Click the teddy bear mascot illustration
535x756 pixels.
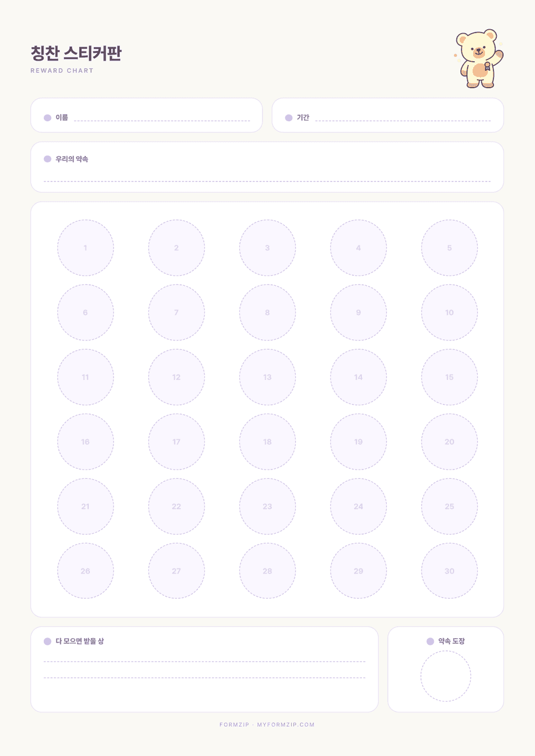479,58
